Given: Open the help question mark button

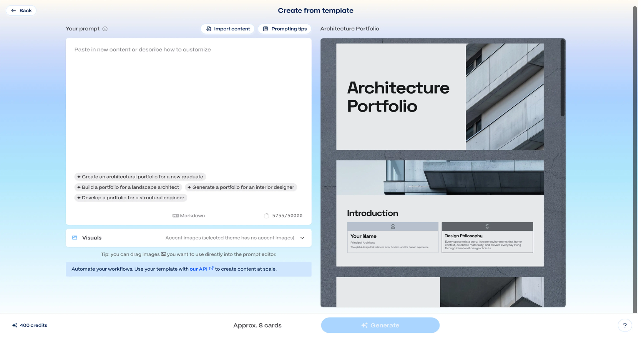Looking at the screenshot, I should (625, 325).
